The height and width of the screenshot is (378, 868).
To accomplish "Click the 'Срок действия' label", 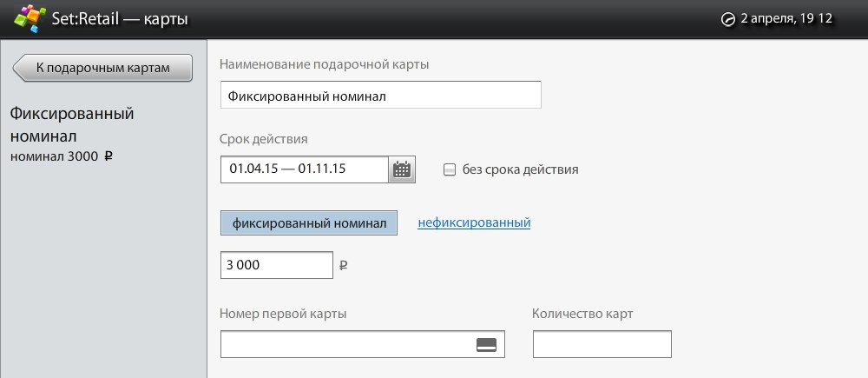I will [264, 140].
